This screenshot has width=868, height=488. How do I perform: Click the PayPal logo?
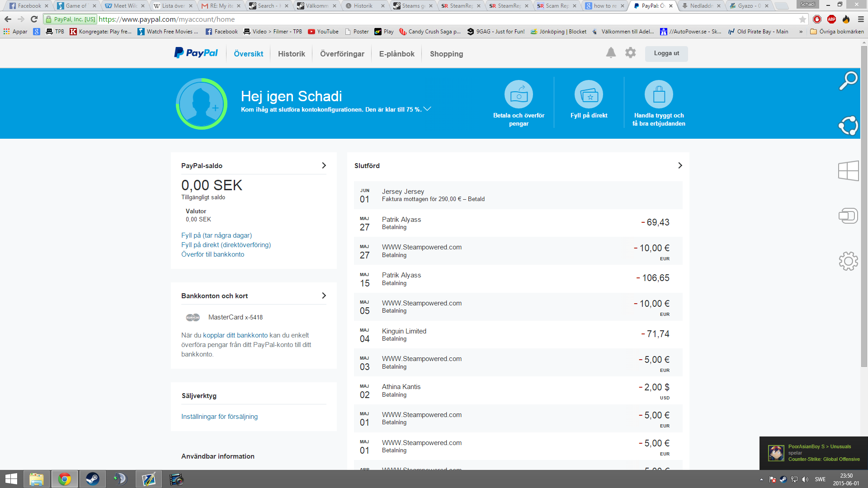pyautogui.click(x=196, y=53)
